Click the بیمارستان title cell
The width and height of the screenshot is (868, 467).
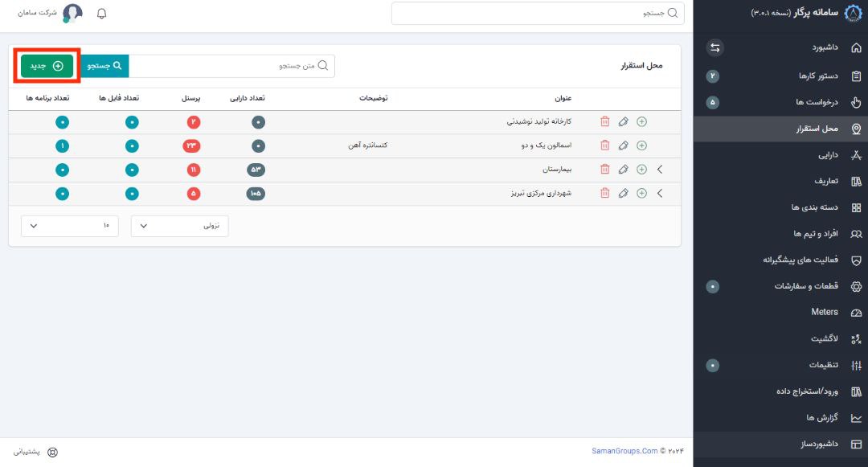coord(557,170)
